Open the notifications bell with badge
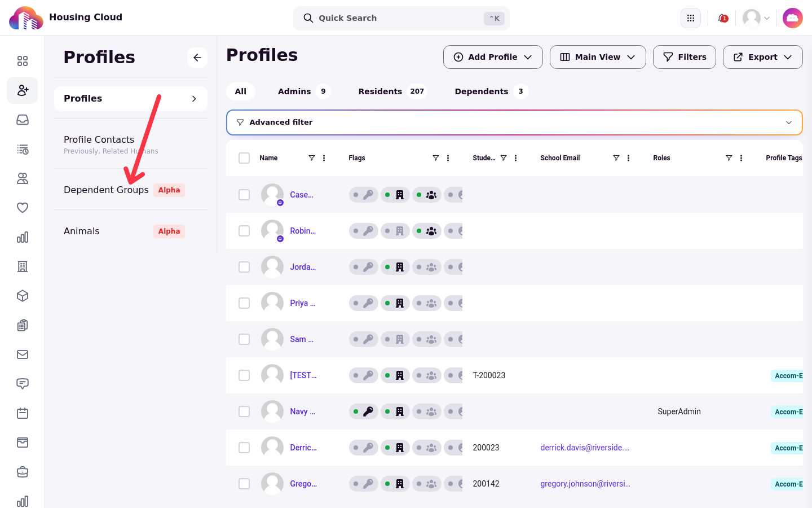812x508 pixels. click(722, 18)
